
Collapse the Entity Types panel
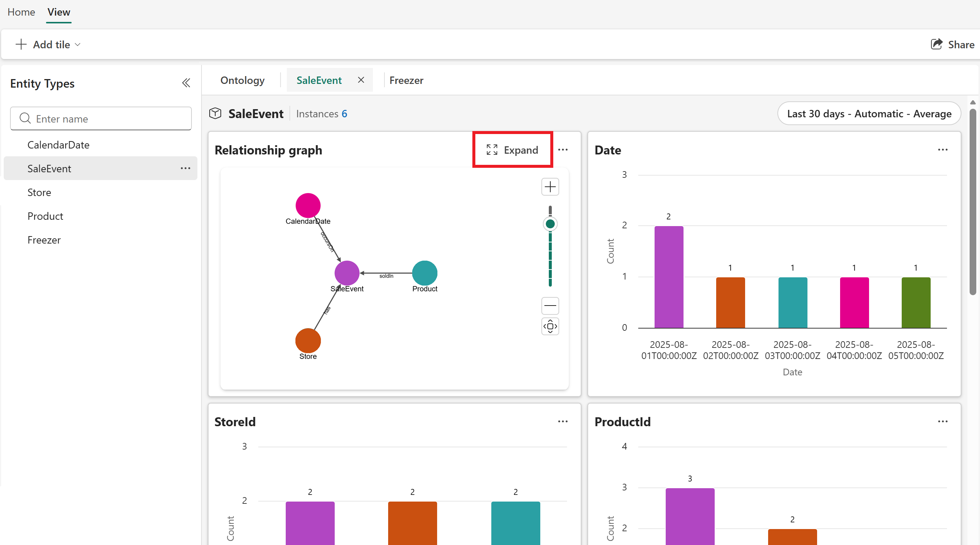pyautogui.click(x=186, y=83)
